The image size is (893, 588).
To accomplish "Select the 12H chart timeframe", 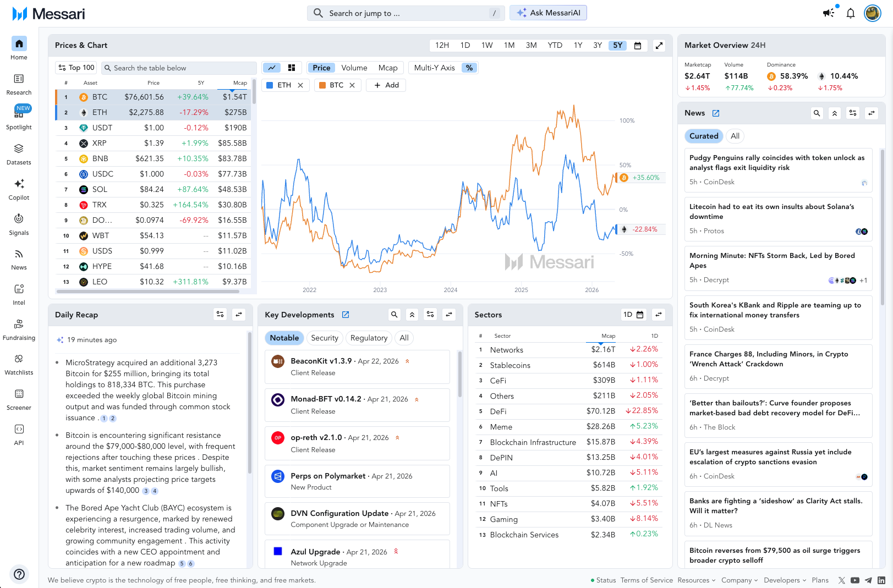I will click(x=442, y=46).
